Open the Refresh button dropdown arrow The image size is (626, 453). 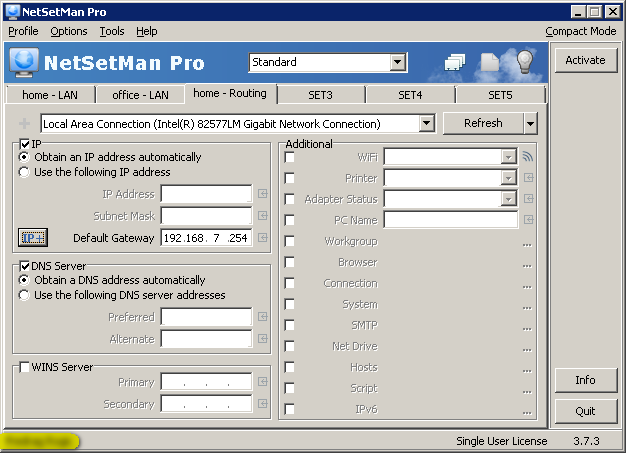[530, 123]
